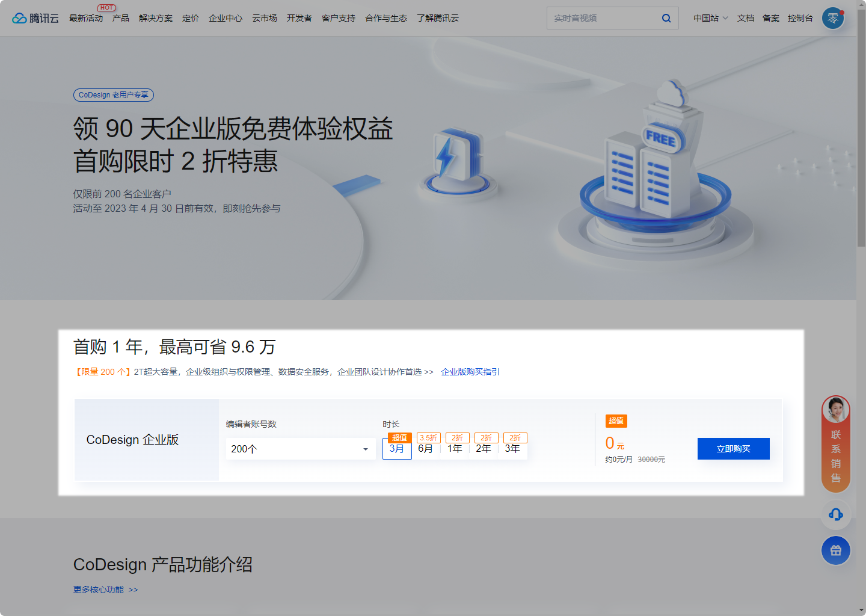The width and height of the screenshot is (866, 616).
Task: Click the gift box floating icon
Action: click(836, 550)
